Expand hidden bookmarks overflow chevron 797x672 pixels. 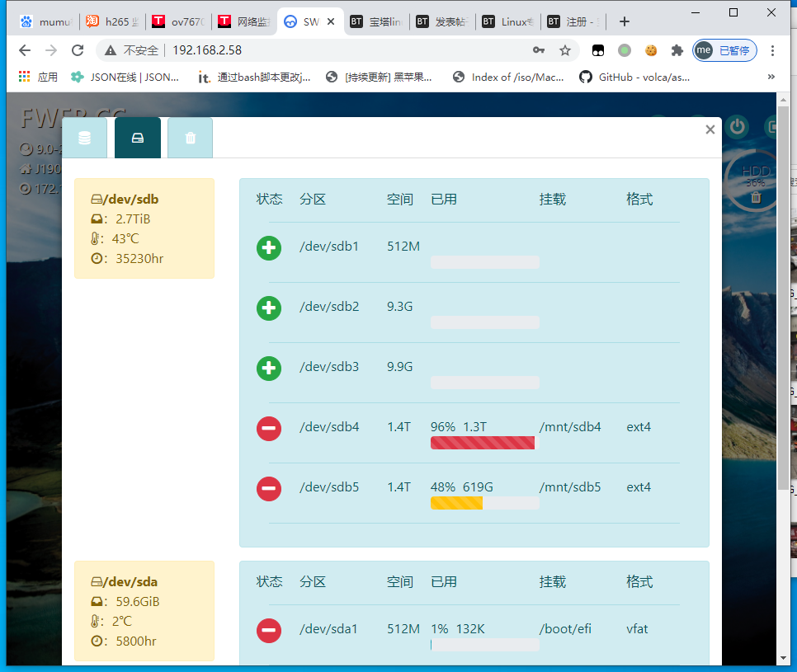[771, 77]
